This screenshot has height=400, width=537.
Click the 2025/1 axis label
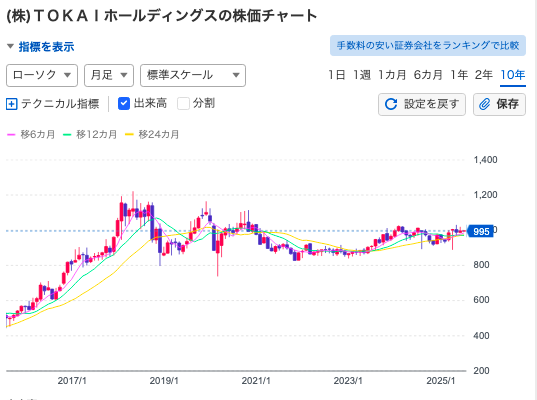click(x=441, y=381)
